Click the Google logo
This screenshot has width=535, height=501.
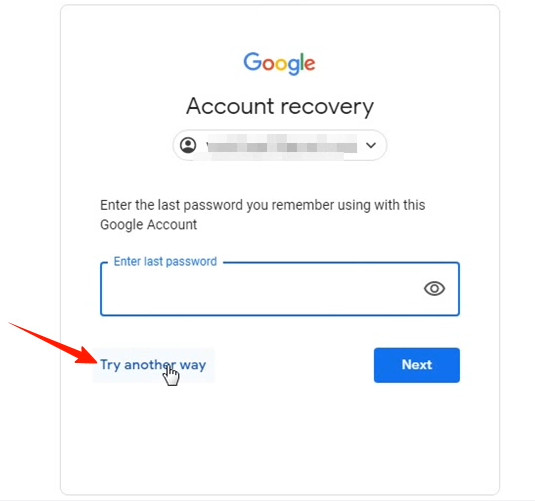click(x=279, y=63)
